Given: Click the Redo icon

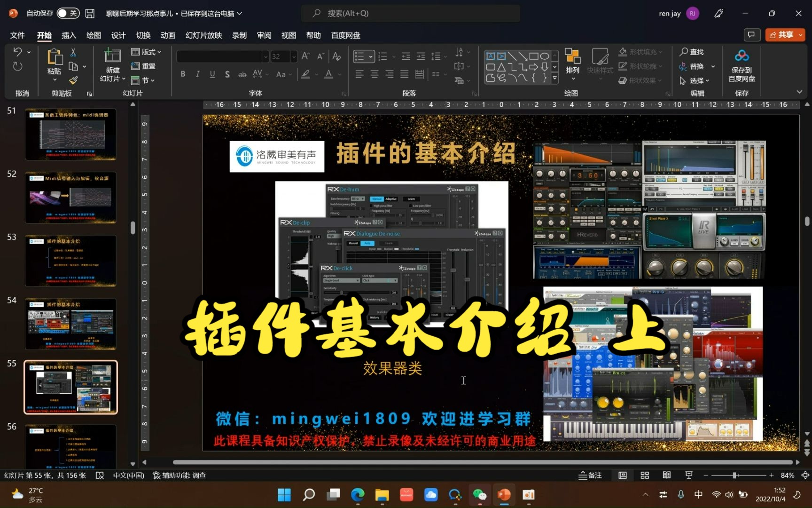Looking at the screenshot, I should 18,66.
